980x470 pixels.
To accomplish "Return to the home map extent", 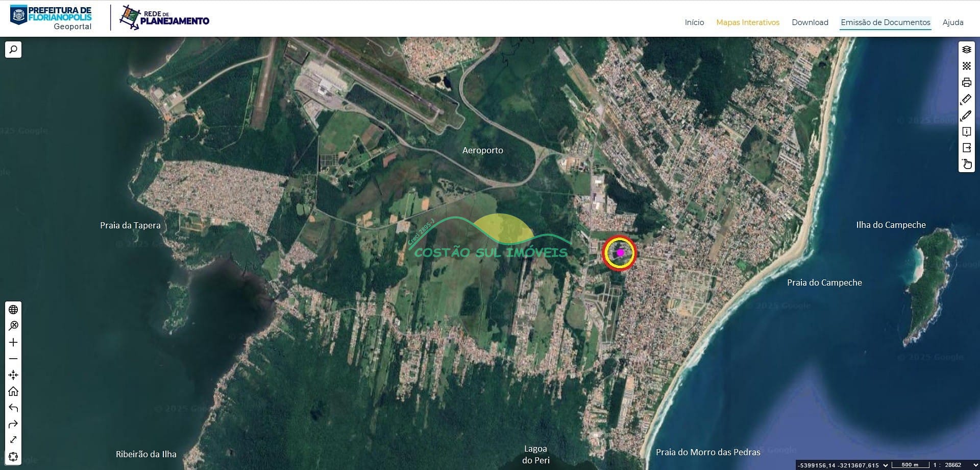I will coord(13,391).
